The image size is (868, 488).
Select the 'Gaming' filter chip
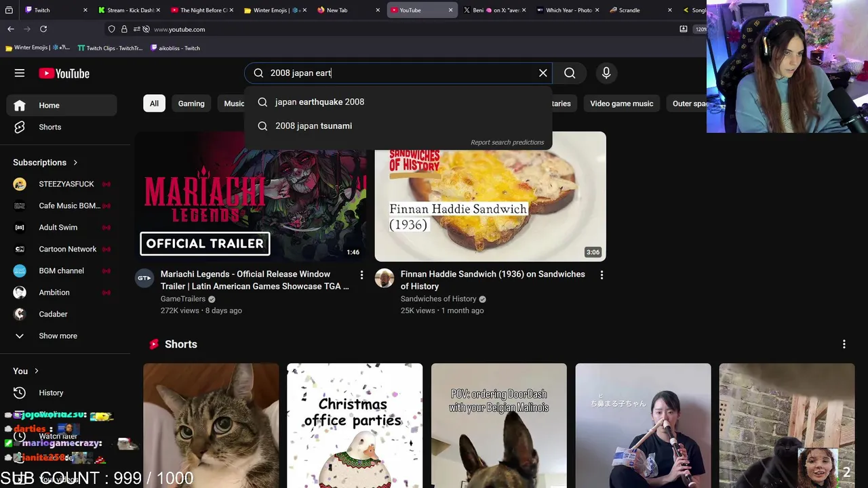191,104
